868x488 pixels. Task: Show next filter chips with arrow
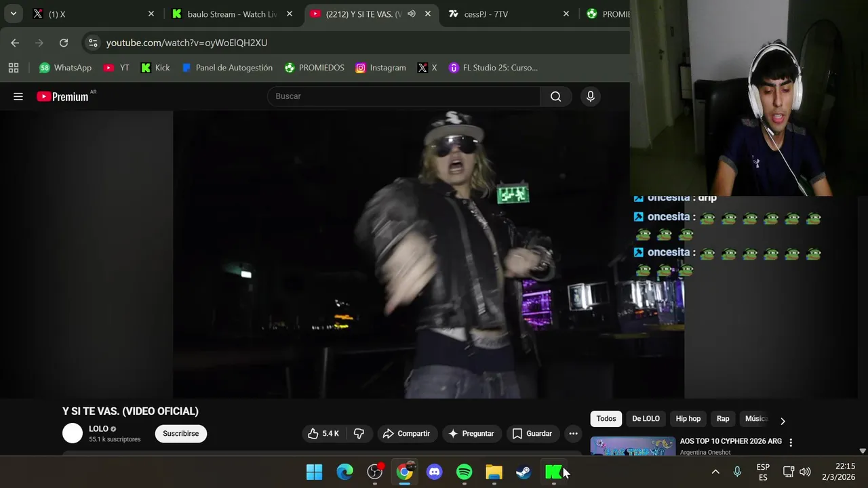(x=783, y=421)
